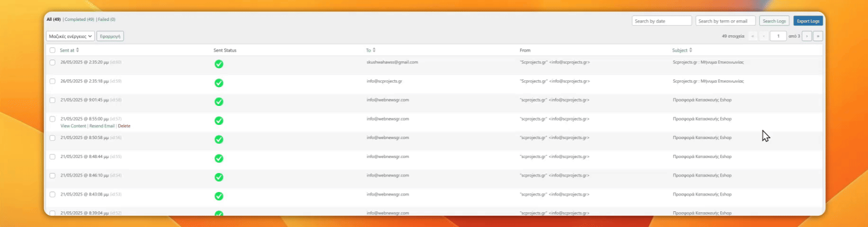The width and height of the screenshot is (868, 227).
Task: Delete the email log id:57
Action: pos(124,126)
